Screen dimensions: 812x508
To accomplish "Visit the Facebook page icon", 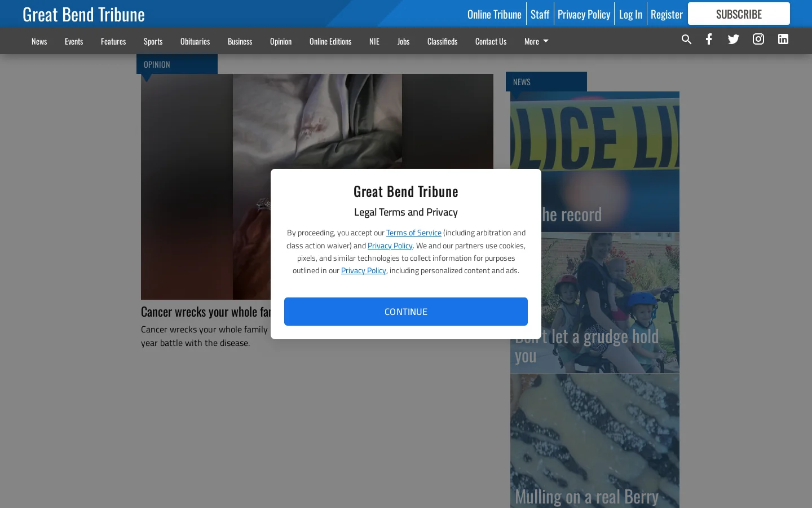I will [709, 39].
